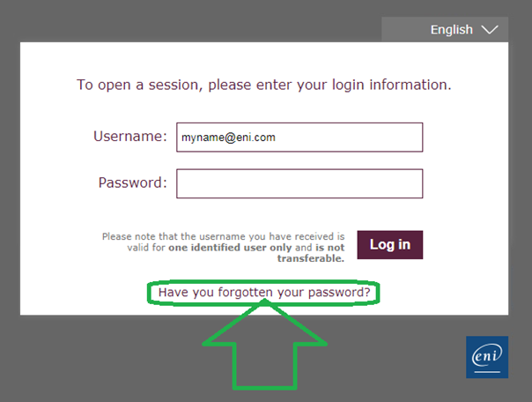The image size is (532, 402).
Task: Click the Log in button
Action: point(390,245)
